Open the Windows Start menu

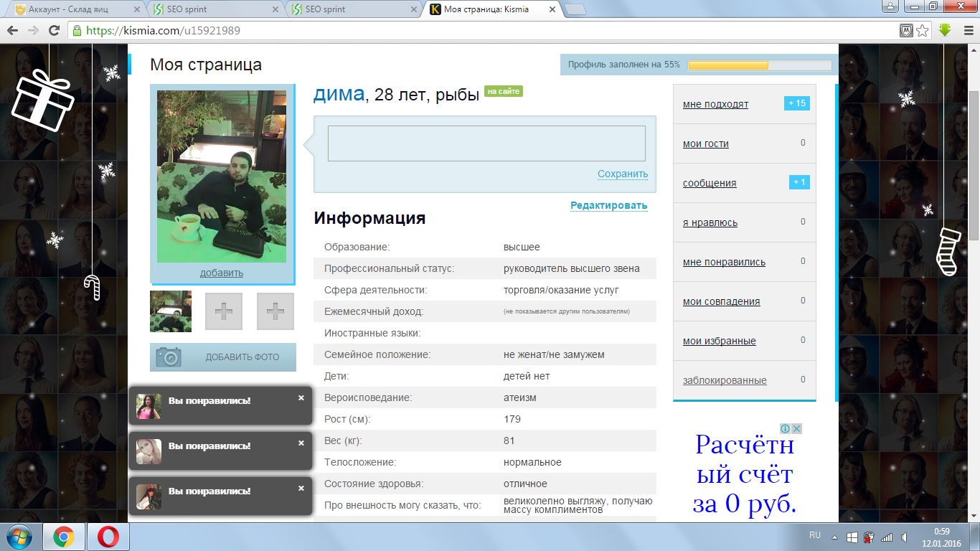pos(18,536)
